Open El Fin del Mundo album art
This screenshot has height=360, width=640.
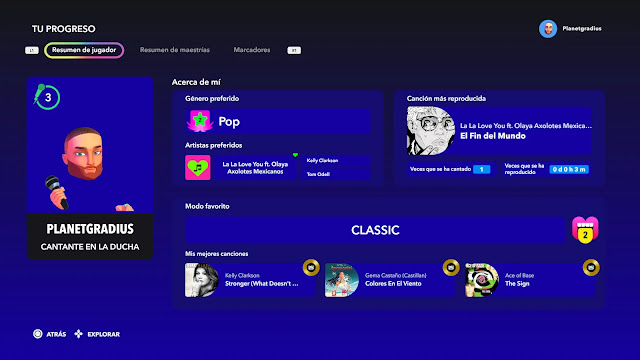[x=431, y=131]
